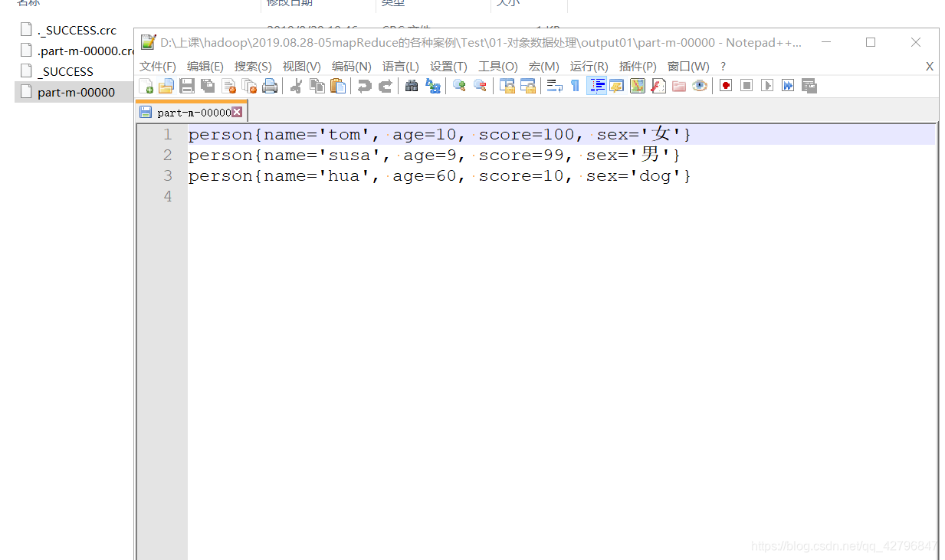Click Save recorded macro icon

click(x=809, y=86)
